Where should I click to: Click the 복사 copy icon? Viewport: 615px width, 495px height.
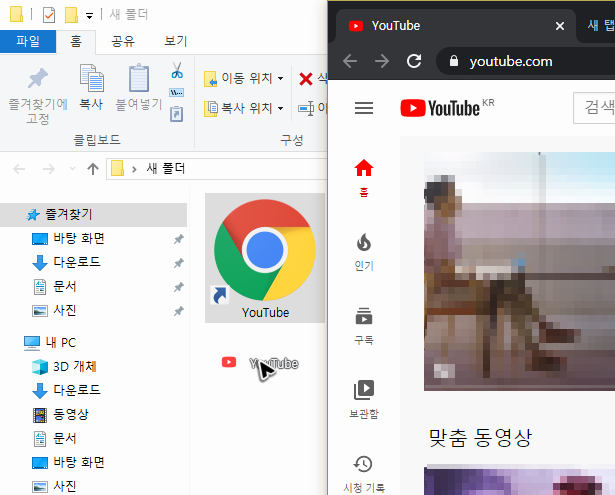91,78
